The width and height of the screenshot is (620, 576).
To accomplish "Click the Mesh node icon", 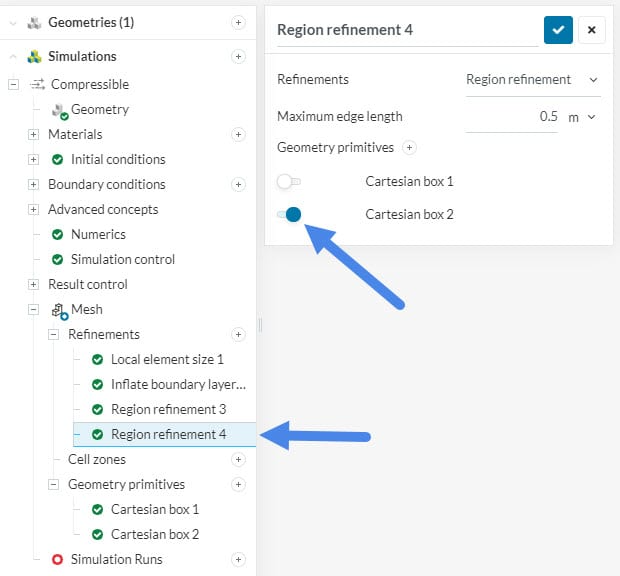I will pos(60,311).
